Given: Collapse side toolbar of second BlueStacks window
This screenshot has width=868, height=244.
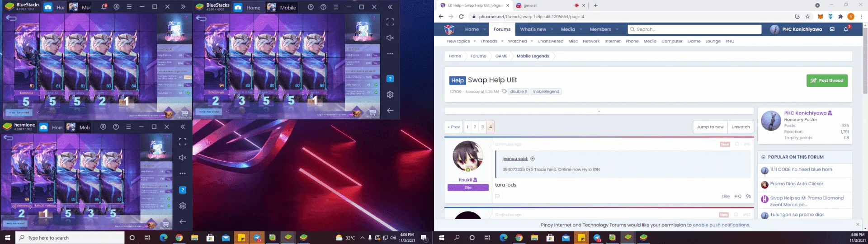Looking at the screenshot, I should click(390, 7).
